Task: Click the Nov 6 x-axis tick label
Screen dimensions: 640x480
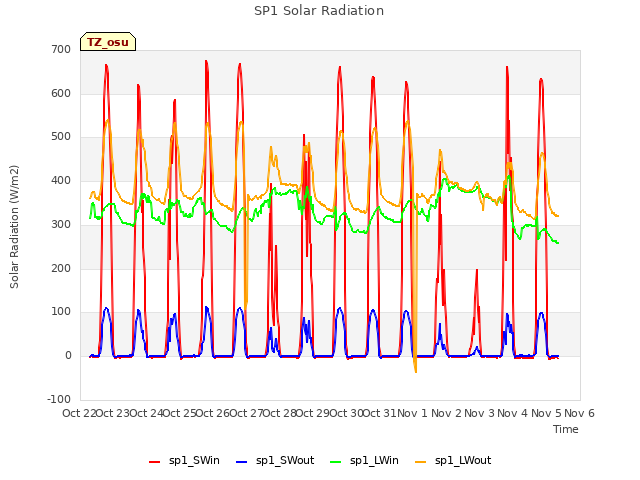Action: 579,413
